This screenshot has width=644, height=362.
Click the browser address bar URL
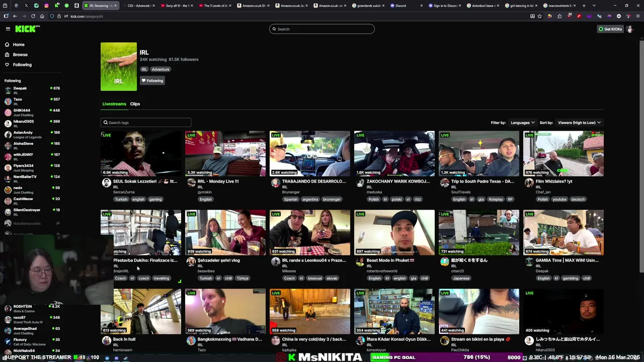point(87,17)
